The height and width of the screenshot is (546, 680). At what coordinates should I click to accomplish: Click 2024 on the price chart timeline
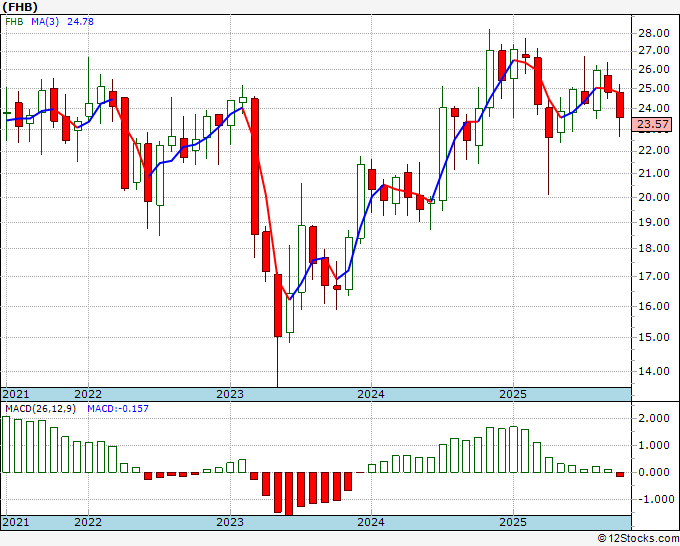click(x=371, y=394)
